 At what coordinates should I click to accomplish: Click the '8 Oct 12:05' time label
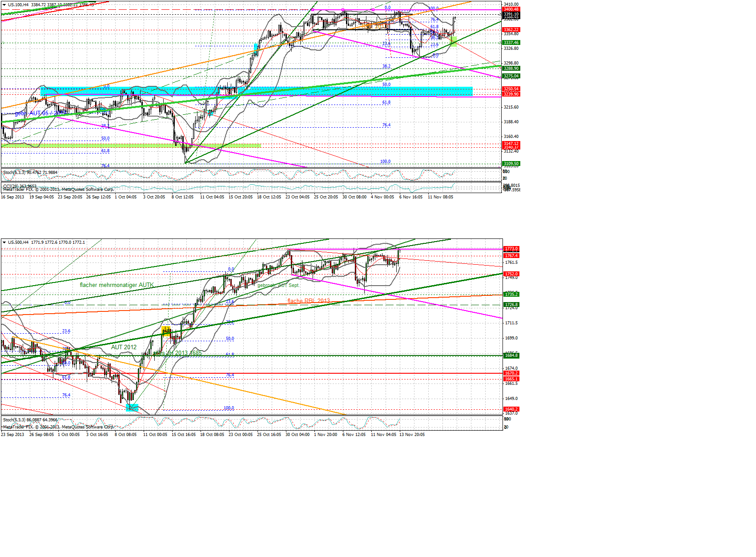click(x=182, y=197)
